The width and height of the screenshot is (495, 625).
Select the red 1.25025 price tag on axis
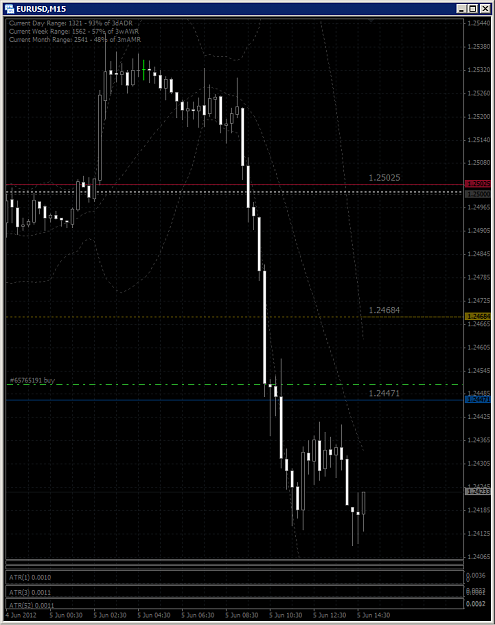click(478, 184)
